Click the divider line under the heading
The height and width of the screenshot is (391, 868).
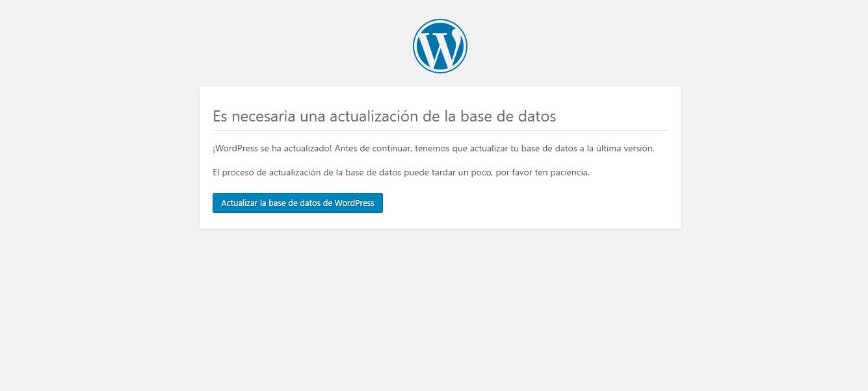(440, 131)
